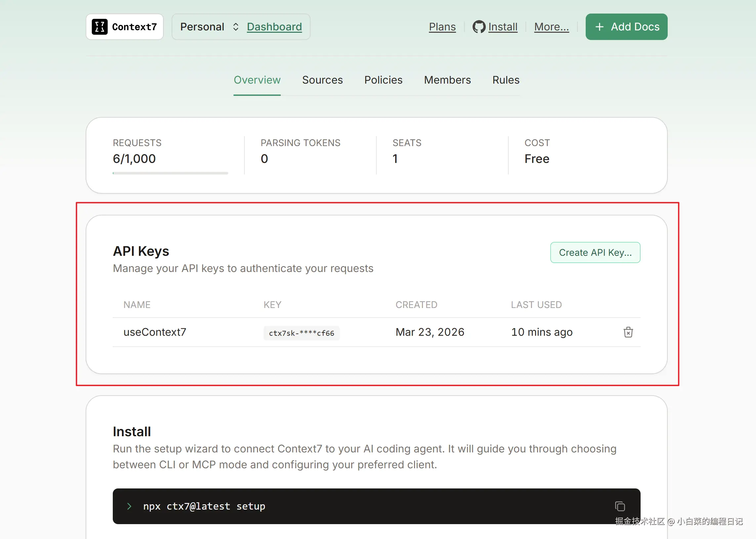Image resolution: width=756 pixels, height=539 pixels.
Task: Click the GitHub icon next to Install
Action: (479, 27)
